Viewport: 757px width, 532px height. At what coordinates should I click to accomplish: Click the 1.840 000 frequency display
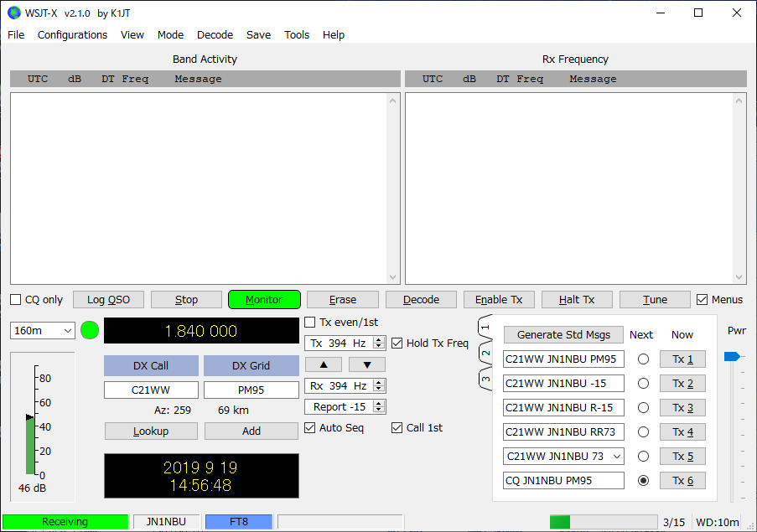pos(201,331)
